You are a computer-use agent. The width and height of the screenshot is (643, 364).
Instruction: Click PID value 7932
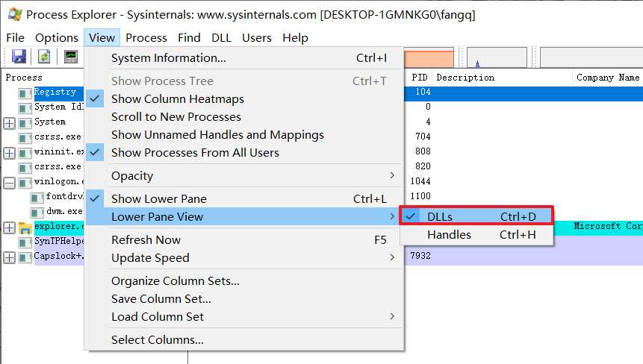(420, 256)
